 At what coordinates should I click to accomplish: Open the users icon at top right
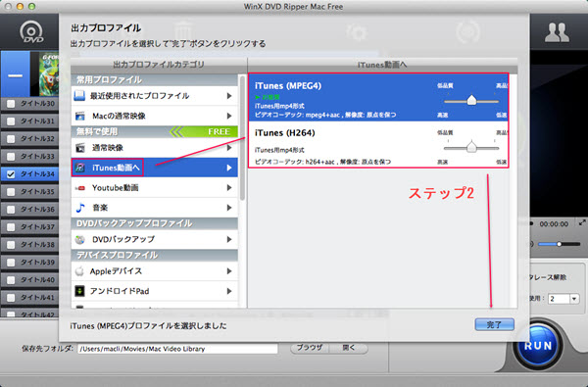[557, 32]
